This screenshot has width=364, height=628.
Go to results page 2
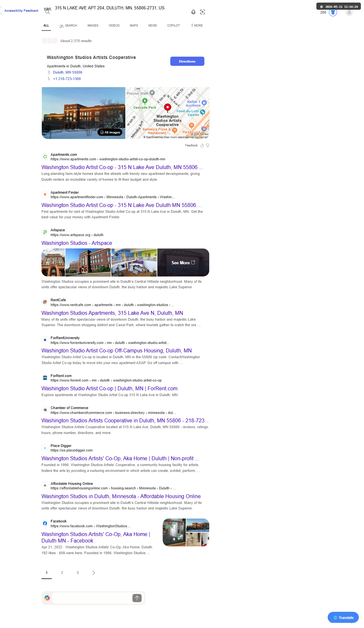tap(62, 573)
